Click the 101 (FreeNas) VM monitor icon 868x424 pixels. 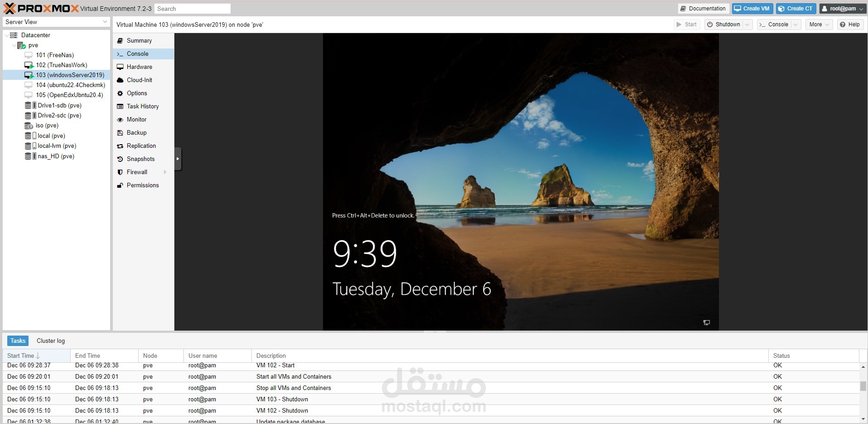[x=29, y=55]
